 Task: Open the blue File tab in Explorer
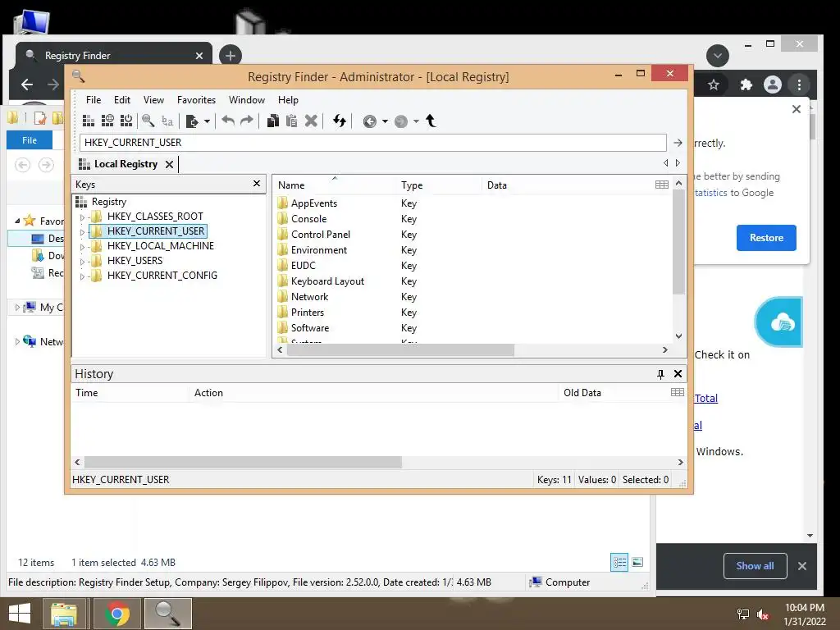[x=30, y=140]
